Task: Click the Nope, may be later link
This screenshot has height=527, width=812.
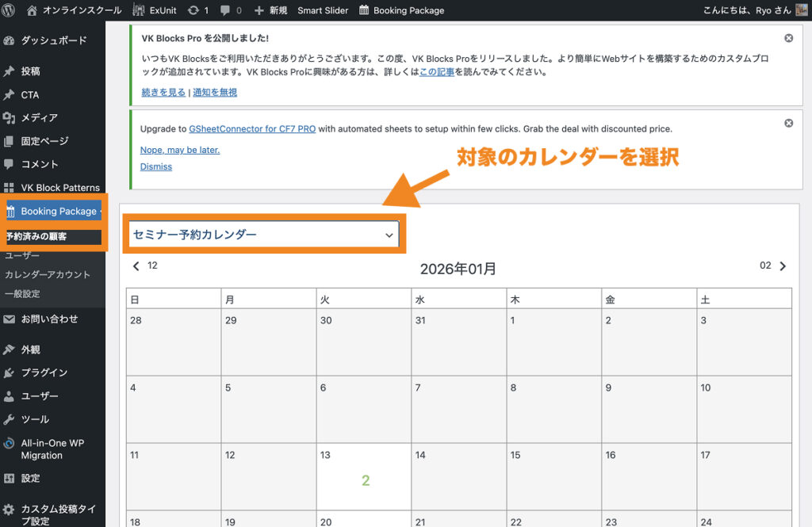Action: 180,150
